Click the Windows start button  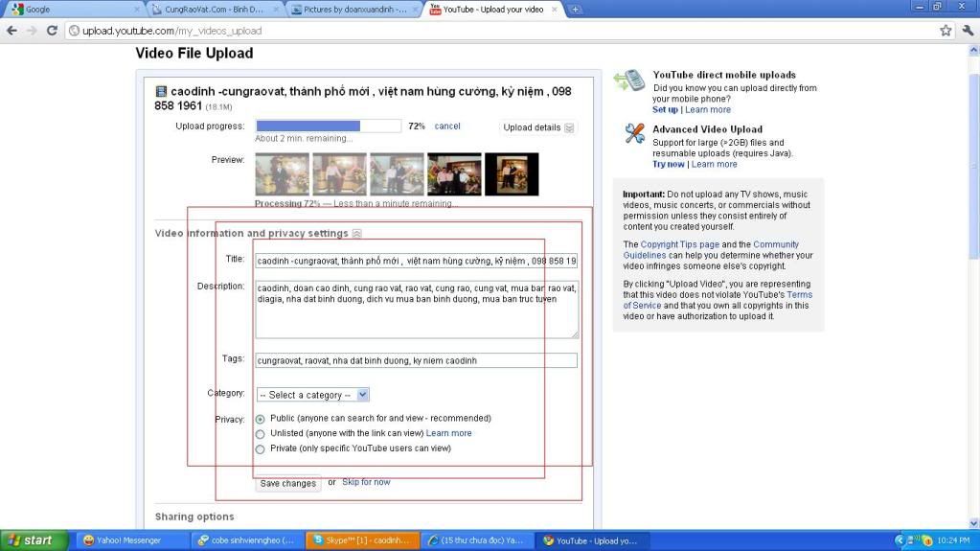click(x=34, y=540)
